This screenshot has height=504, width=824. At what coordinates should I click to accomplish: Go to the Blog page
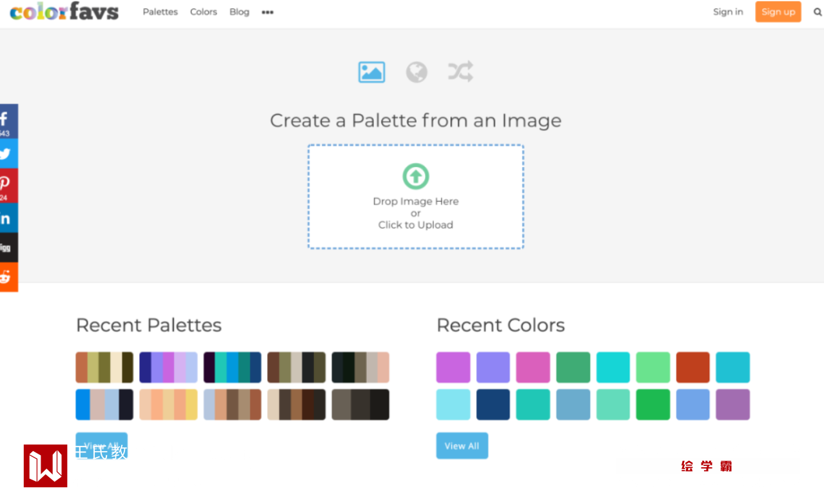point(239,12)
